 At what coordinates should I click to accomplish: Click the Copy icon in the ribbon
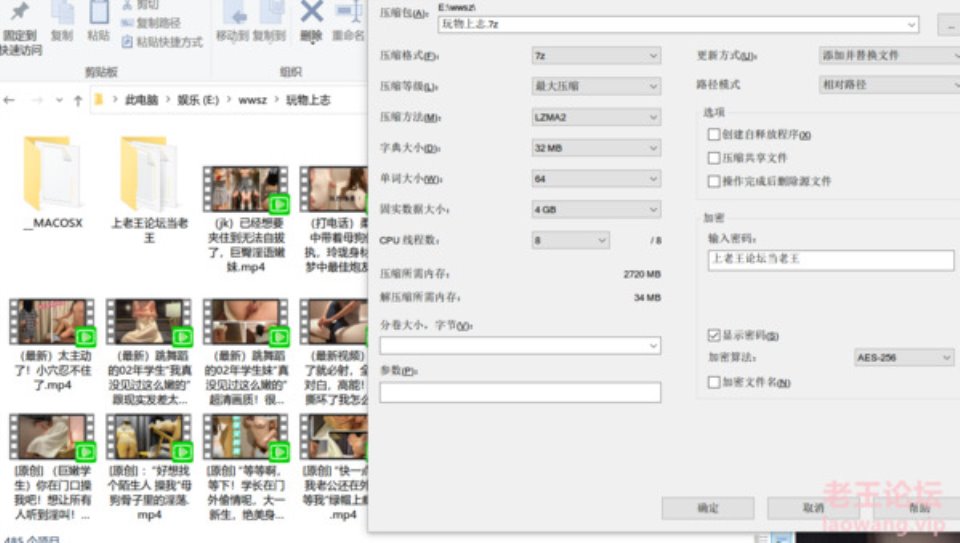point(62,14)
